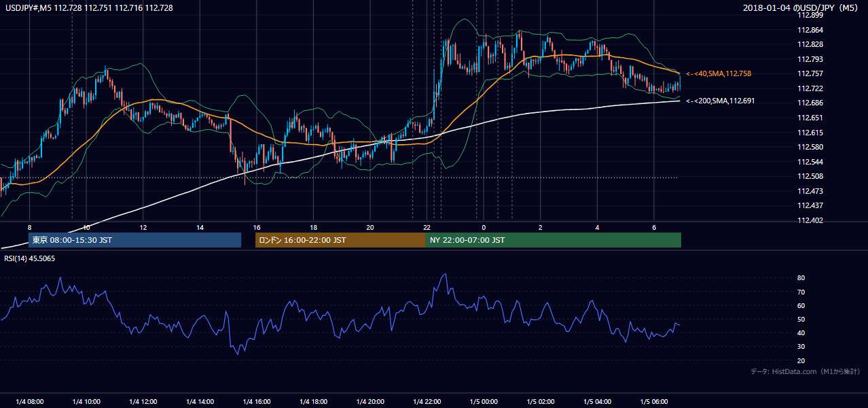Click RSI scale value 70

coord(801,292)
